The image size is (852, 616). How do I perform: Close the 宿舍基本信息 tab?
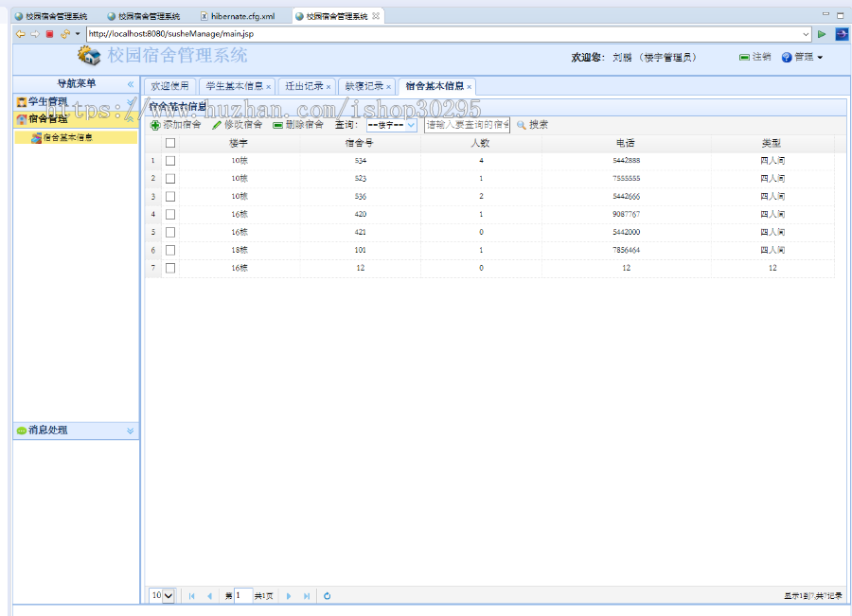click(469, 87)
